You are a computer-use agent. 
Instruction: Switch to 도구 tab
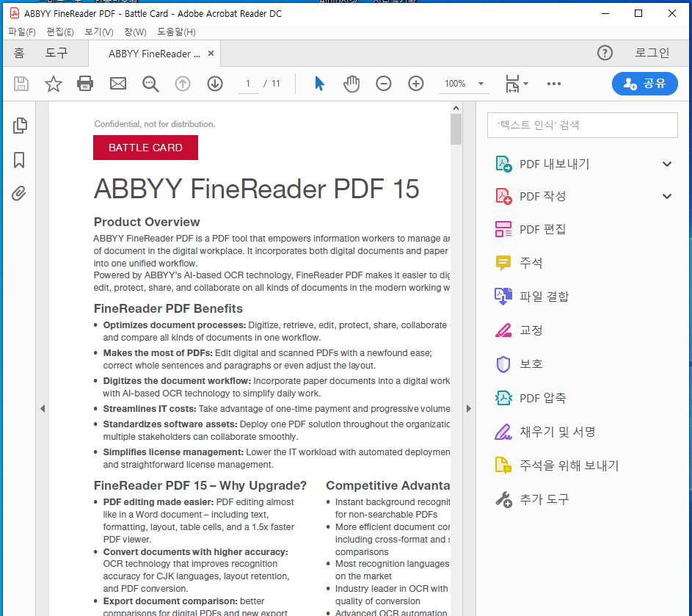click(x=57, y=53)
